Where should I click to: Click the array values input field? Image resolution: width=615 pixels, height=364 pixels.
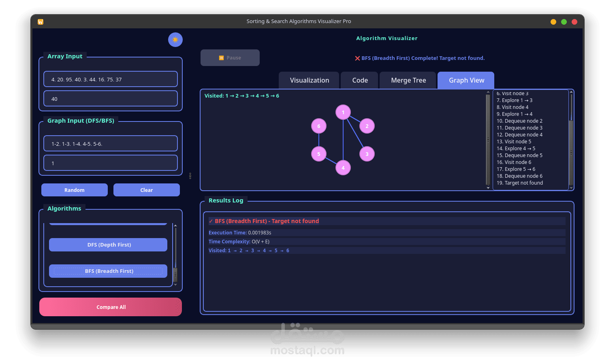[x=111, y=79]
